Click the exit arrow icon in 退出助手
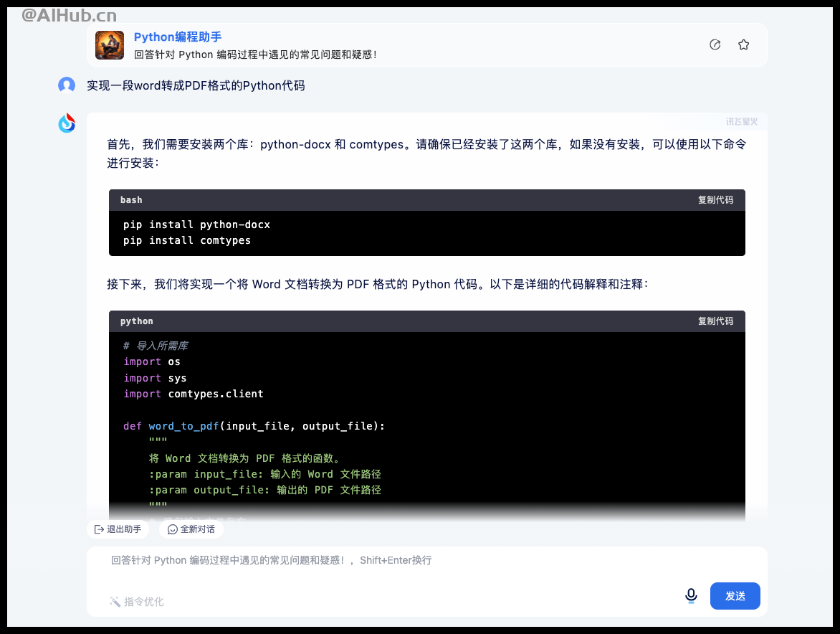The height and width of the screenshot is (634, 840). [x=99, y=529]
